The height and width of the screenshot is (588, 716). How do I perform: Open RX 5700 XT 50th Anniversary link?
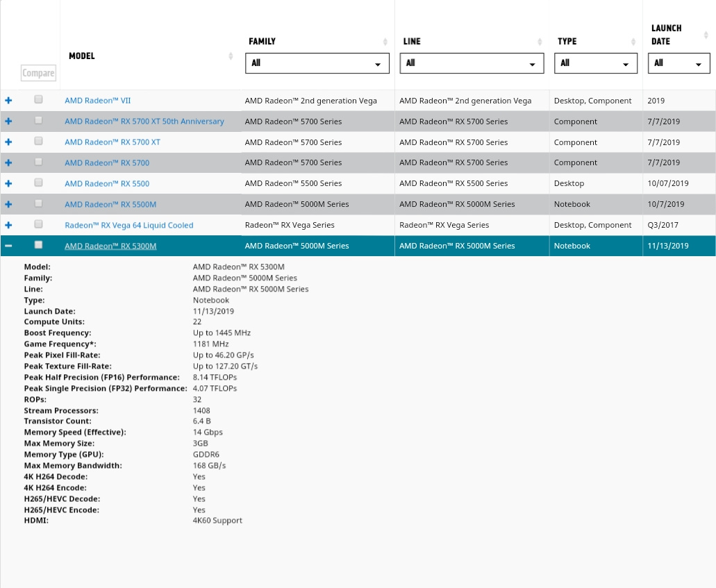(x=144, y=121)
